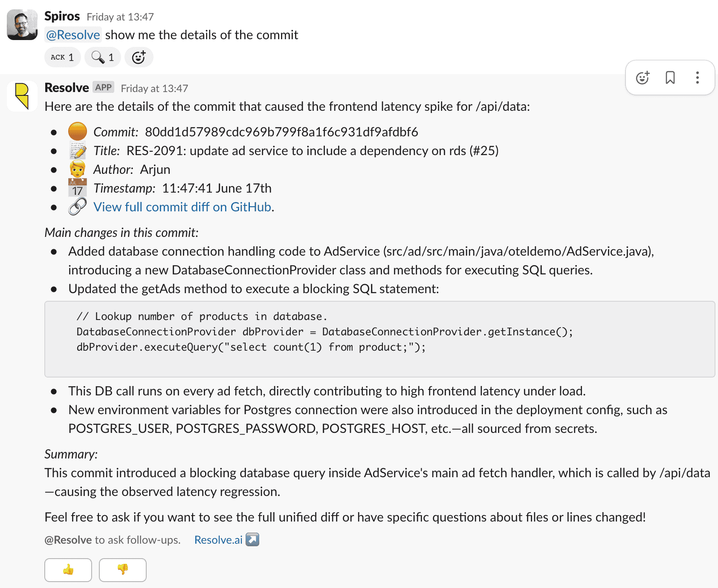Add a reaction below Spiros's message
Image resolution: width=718 pixels, height=588 pixels.
(139, 57)
